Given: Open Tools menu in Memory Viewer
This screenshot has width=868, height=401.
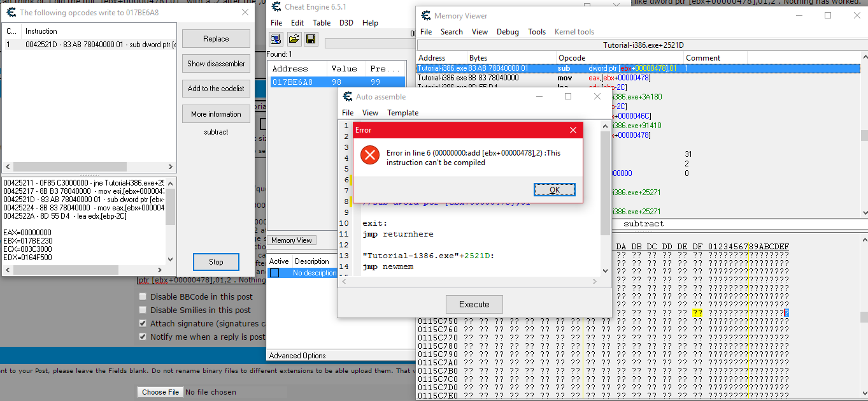Looking at the screenshot, I should point(537,32).
